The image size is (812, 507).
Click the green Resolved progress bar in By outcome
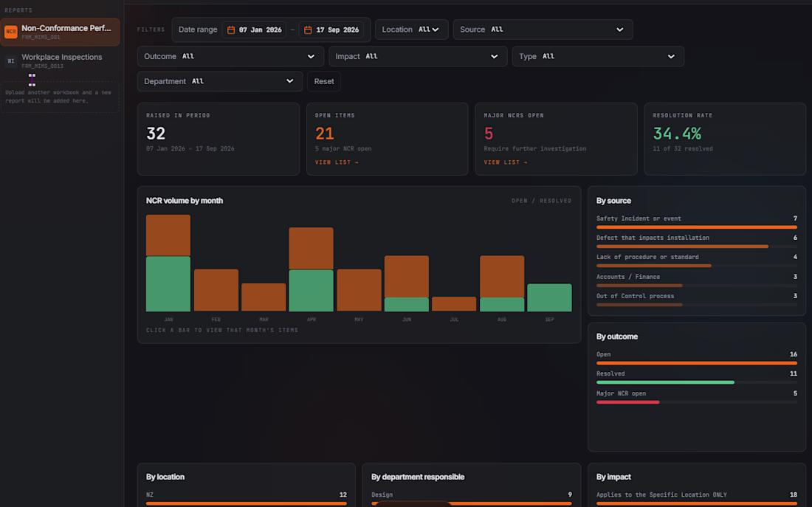tap(665, 382)
